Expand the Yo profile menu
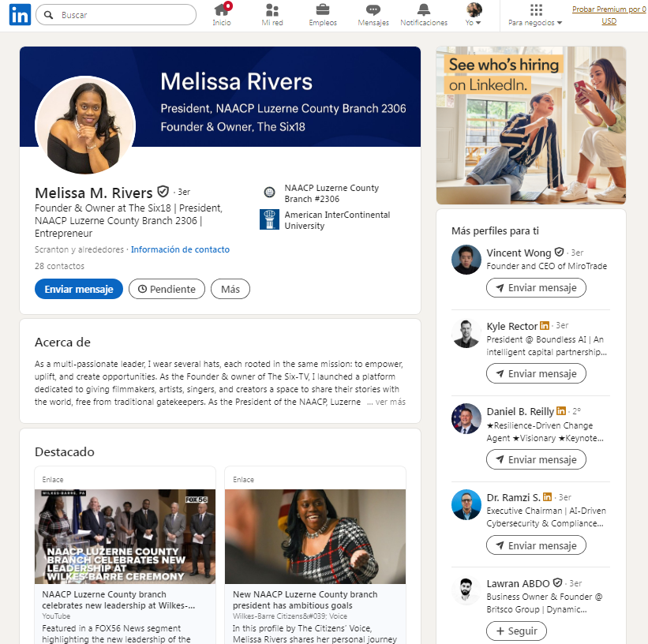The width and height of the screenshot is (648, 644). pos(474,14)
